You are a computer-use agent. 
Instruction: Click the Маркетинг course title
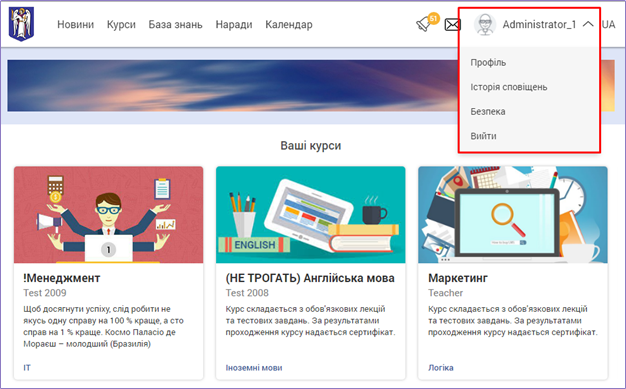tap(458, 278)
